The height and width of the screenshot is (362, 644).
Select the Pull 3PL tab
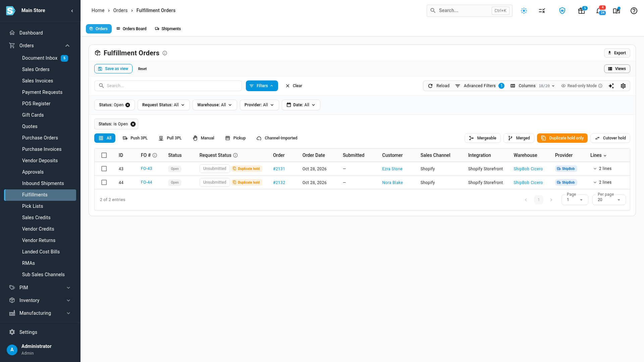tap(170, 138)
